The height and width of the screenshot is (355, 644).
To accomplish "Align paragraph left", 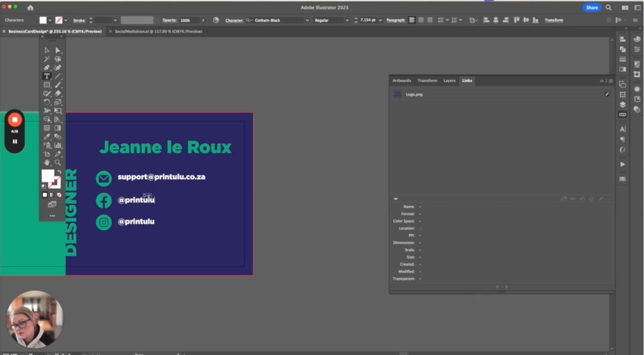I will pyautogui.click(x=412, y=20).
